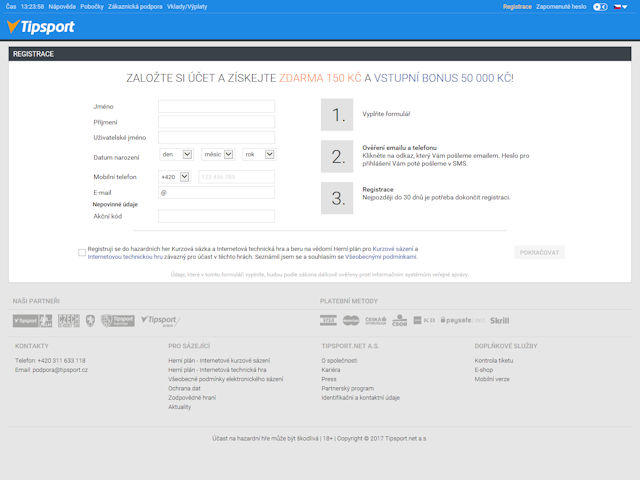Click the Tipsport extraliga partner logo
Screen dimensions: 640x480
coord(33,321)
